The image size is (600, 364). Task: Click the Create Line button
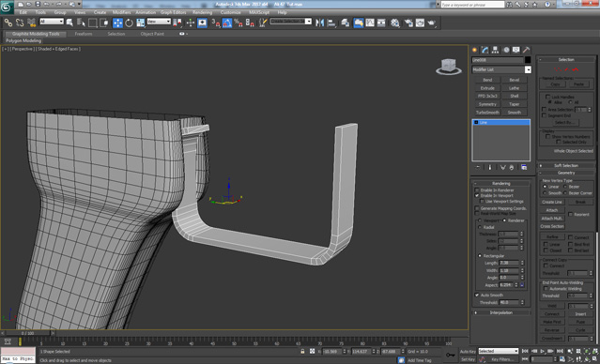coord(552,202)
